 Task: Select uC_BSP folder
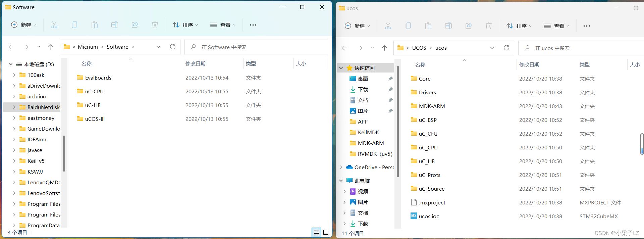click(x=424, y=120)
